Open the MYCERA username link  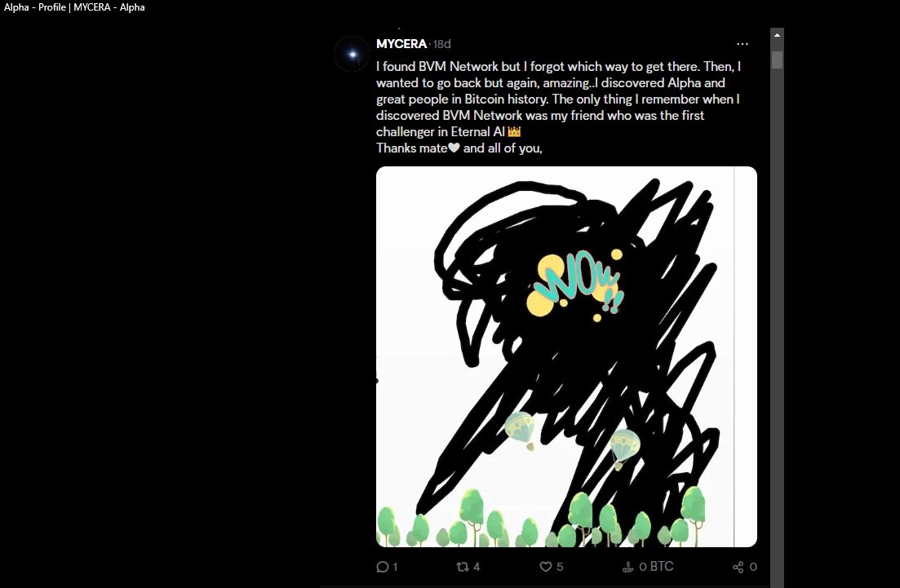click(x=401, y=44)
